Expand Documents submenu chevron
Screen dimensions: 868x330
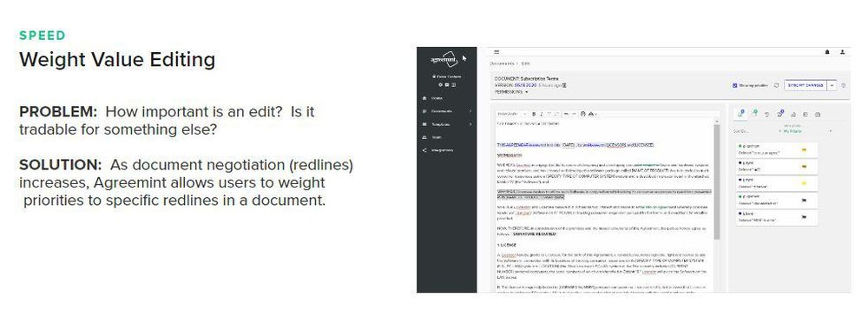tap(470, 111)
